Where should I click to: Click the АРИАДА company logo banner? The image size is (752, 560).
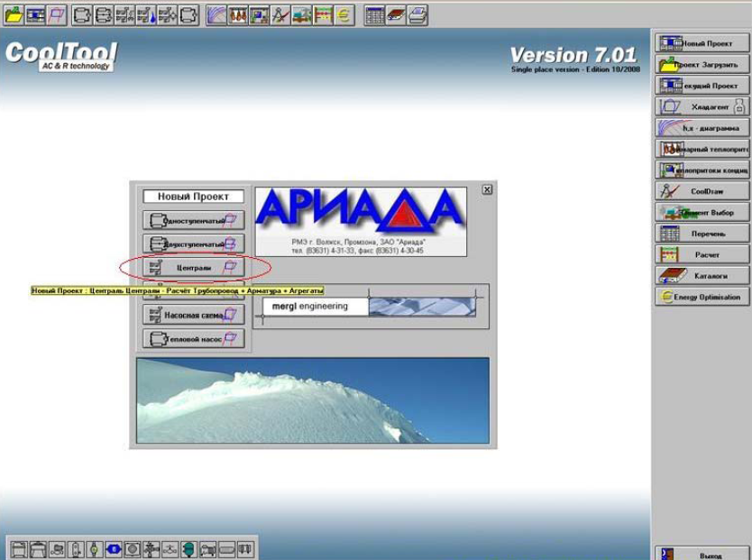361,222
